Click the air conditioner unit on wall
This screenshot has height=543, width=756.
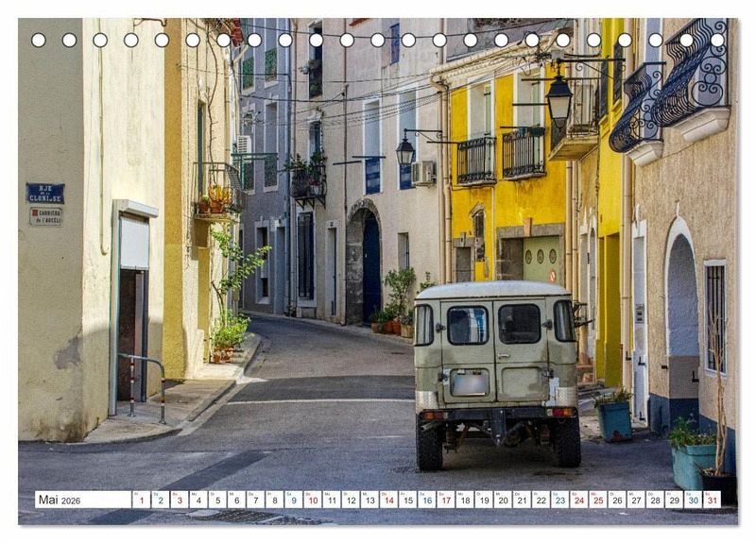[x=422, y=172]
